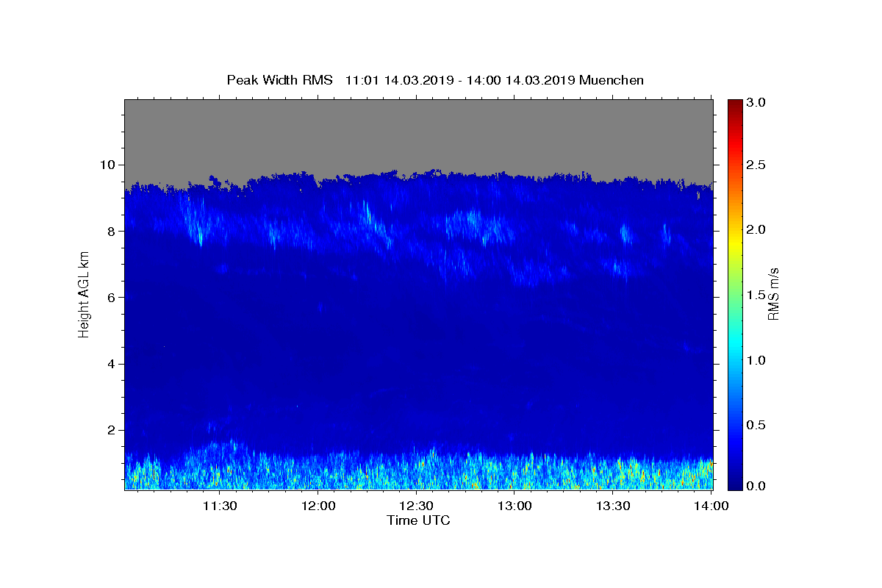Click the 'RMS m/s' colorbar label

772,294
